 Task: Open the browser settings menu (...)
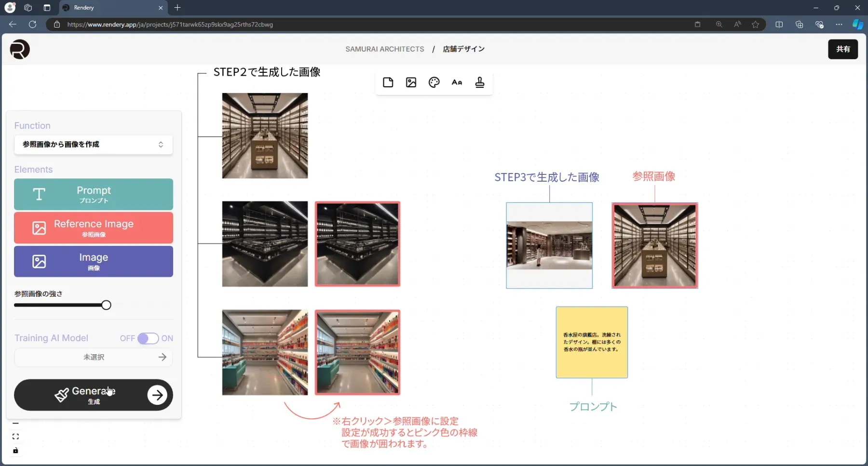pyautogui.click(x=839, y=25)
